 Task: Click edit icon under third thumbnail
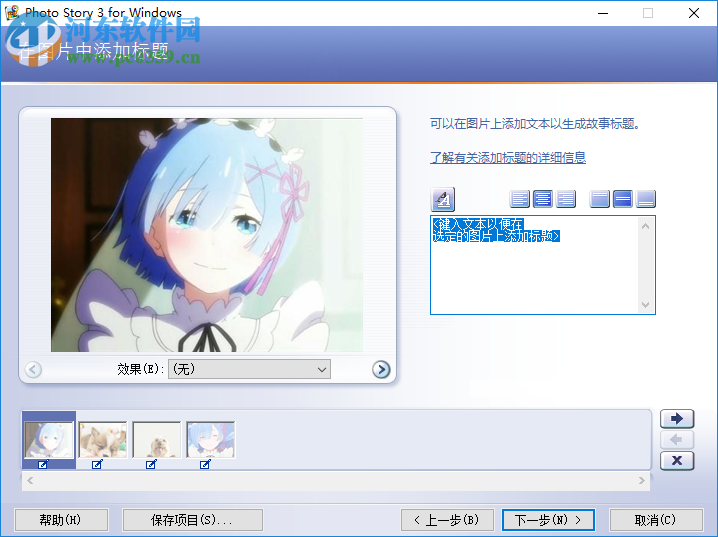pos(151,464)
